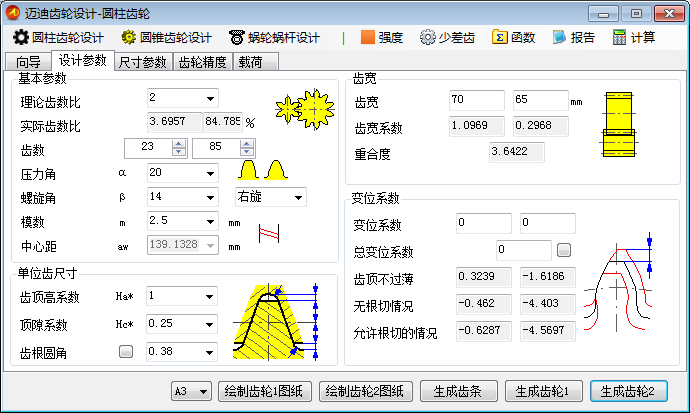Open the 右旋 helix direction dropdown
Screen dimensions: 690x413
coord(271,197)
